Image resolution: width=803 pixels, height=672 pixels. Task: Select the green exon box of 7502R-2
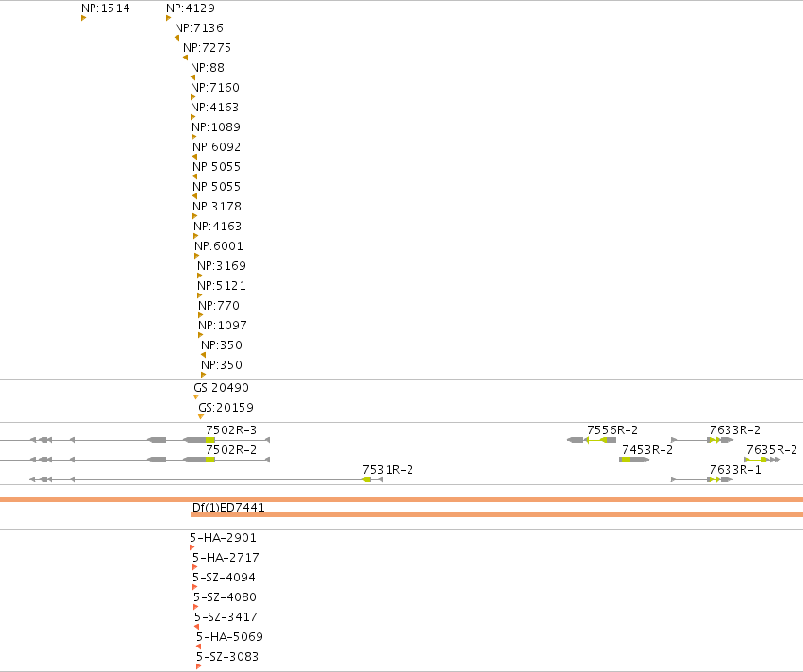click(x=210, y=460)
